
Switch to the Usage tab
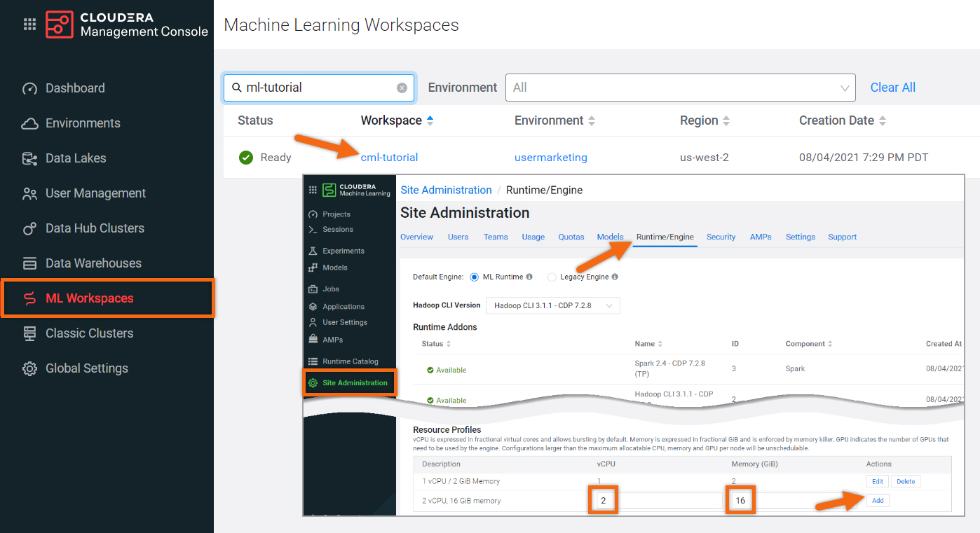click(x=533, y=237)
